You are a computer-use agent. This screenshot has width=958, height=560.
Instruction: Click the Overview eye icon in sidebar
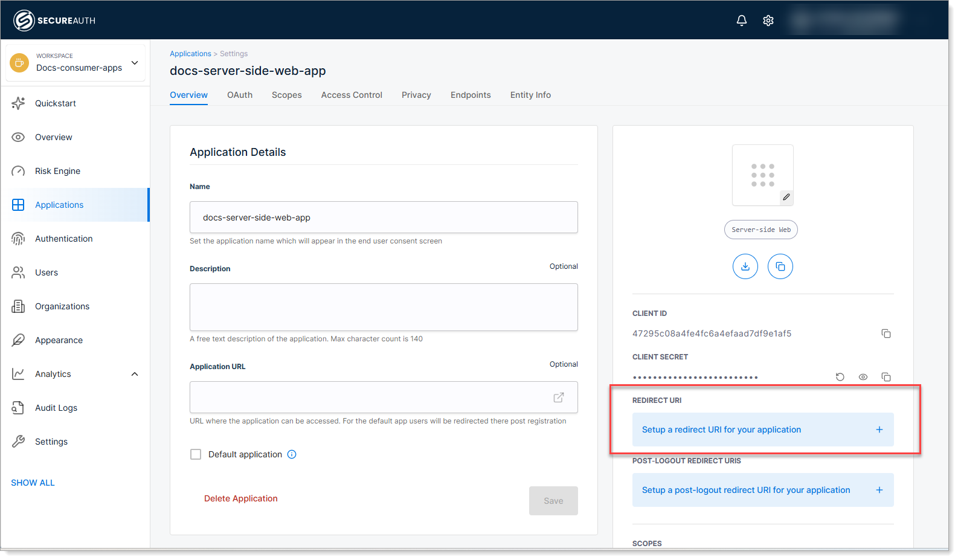18,137
